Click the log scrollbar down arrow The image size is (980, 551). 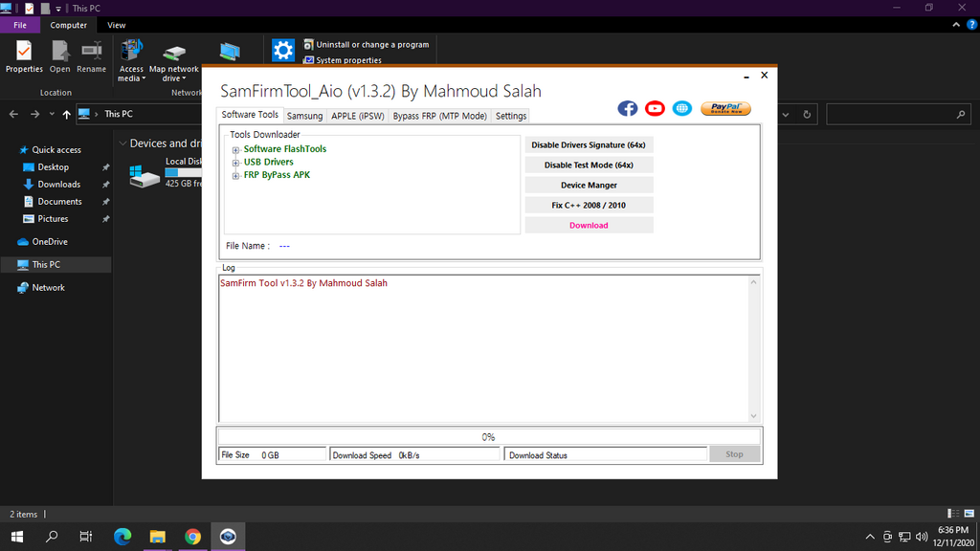point(753,416)
